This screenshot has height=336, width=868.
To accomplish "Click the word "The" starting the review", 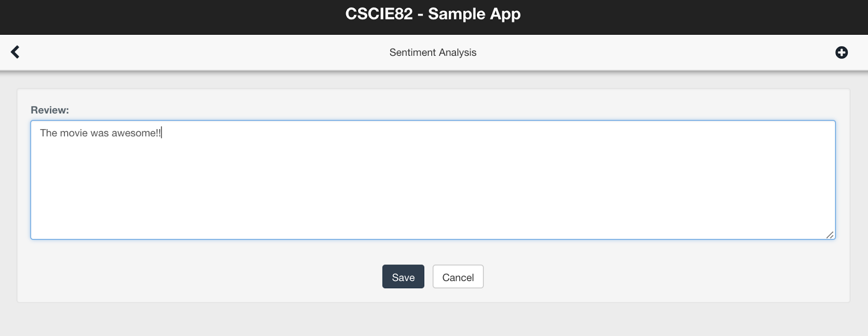I will point(48,133).
